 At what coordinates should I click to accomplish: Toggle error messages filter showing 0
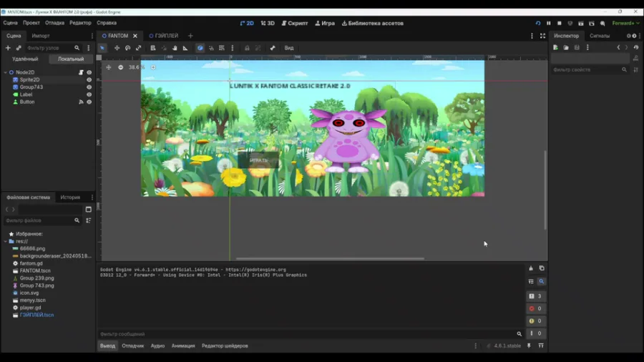(x=535, y=308)
